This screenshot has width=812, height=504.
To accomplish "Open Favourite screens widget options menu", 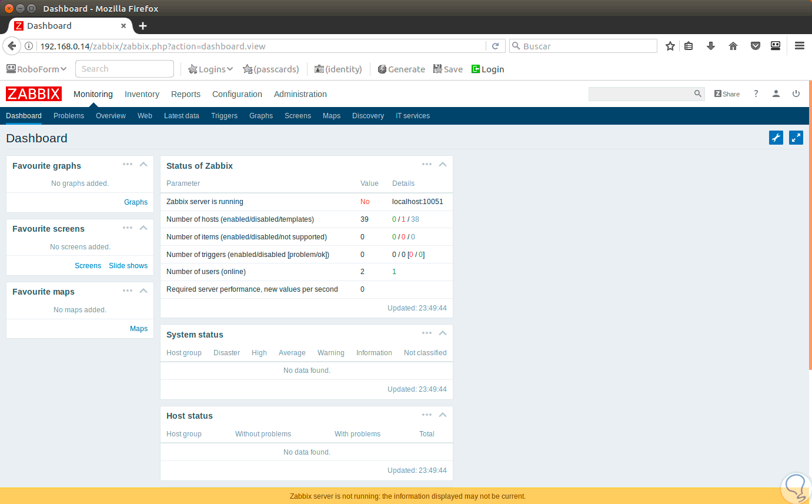I will (x=128, y=228).
